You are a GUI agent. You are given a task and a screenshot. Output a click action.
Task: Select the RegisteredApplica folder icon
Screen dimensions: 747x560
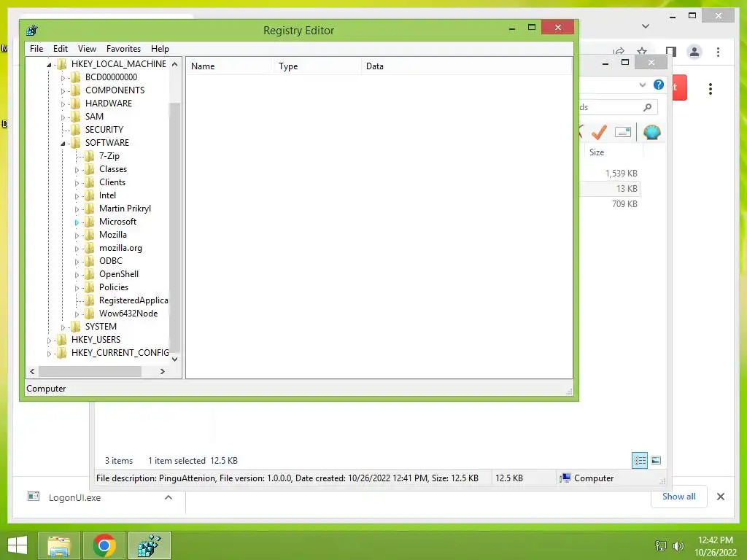point(90,300)
